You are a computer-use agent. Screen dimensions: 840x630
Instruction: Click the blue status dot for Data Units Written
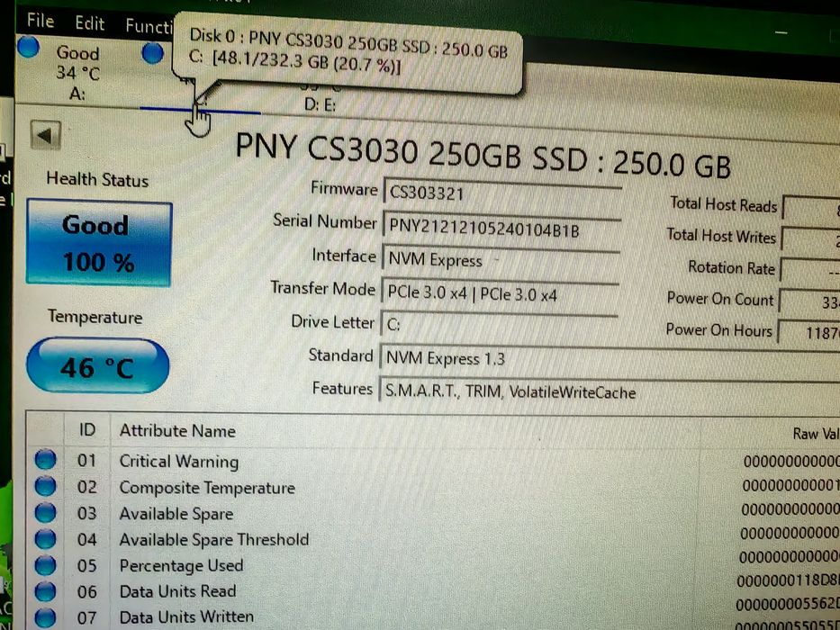46,617
